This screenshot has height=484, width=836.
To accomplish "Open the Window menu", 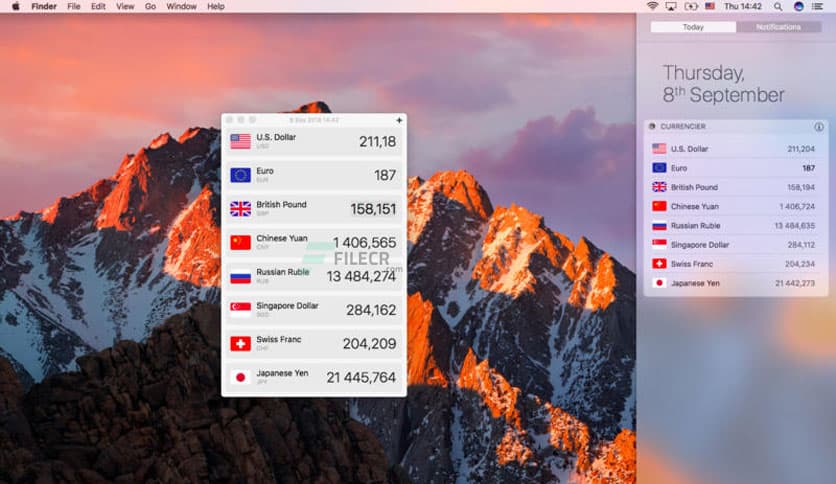I will point(181,6).
